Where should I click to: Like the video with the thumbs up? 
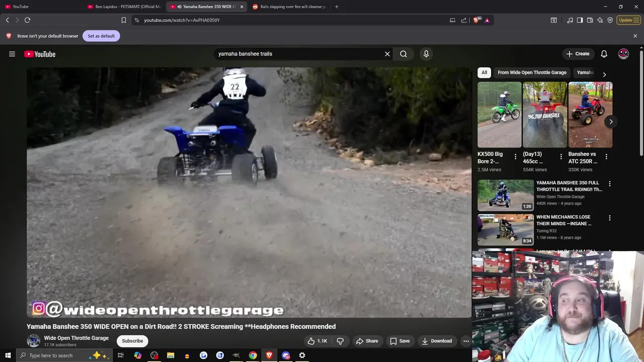pos(317,341)
